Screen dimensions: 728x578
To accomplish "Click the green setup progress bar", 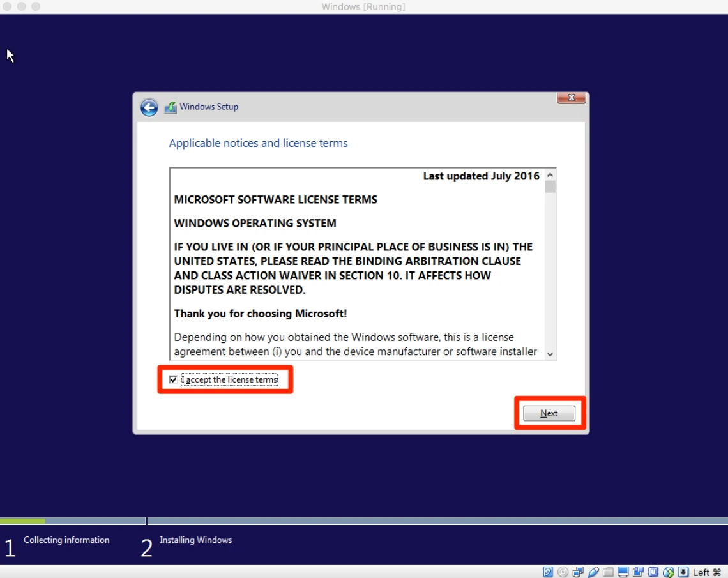I will pyautogui.click(x=22, y=521).
